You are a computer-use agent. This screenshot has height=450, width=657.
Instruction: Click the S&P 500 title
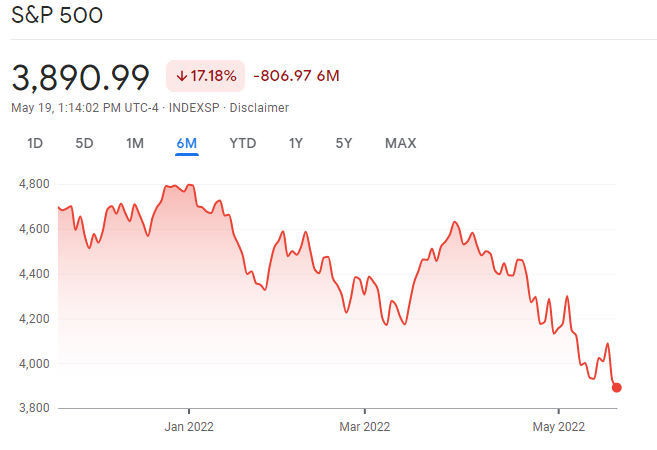click(57, 16)
